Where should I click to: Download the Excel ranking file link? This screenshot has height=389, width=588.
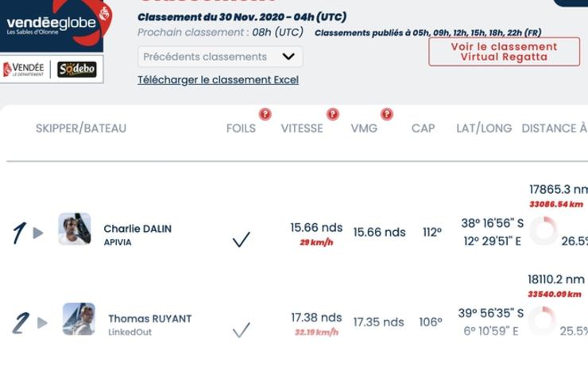218,80
